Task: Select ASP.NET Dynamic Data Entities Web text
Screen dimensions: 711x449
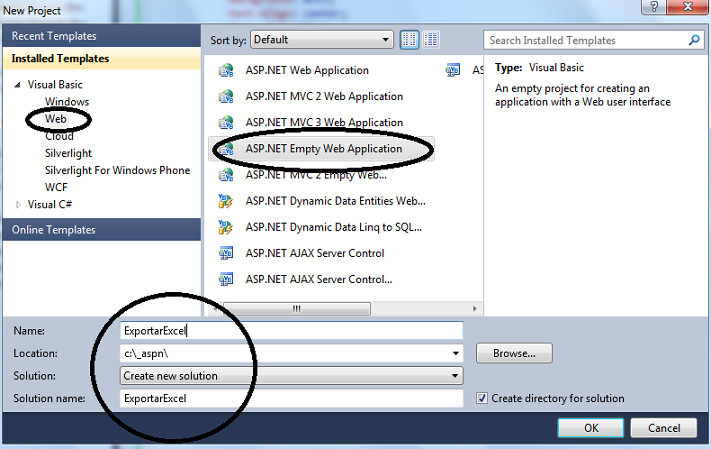Action: pyautogui.click(x=336, y=201)
